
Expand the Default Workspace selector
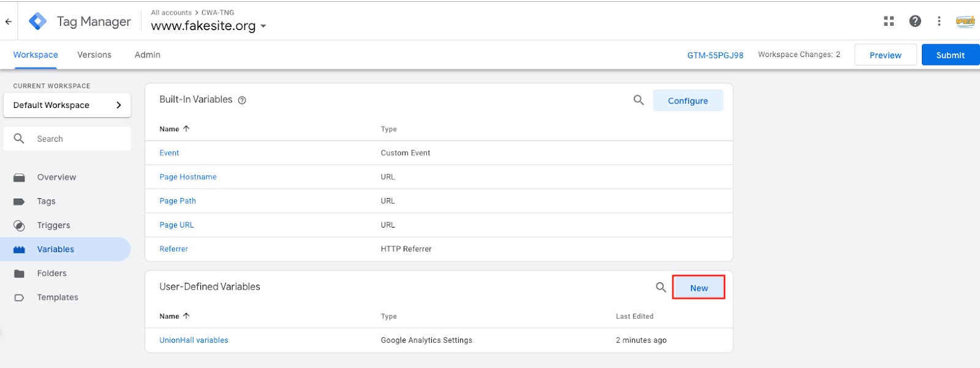tap(67, 105)
